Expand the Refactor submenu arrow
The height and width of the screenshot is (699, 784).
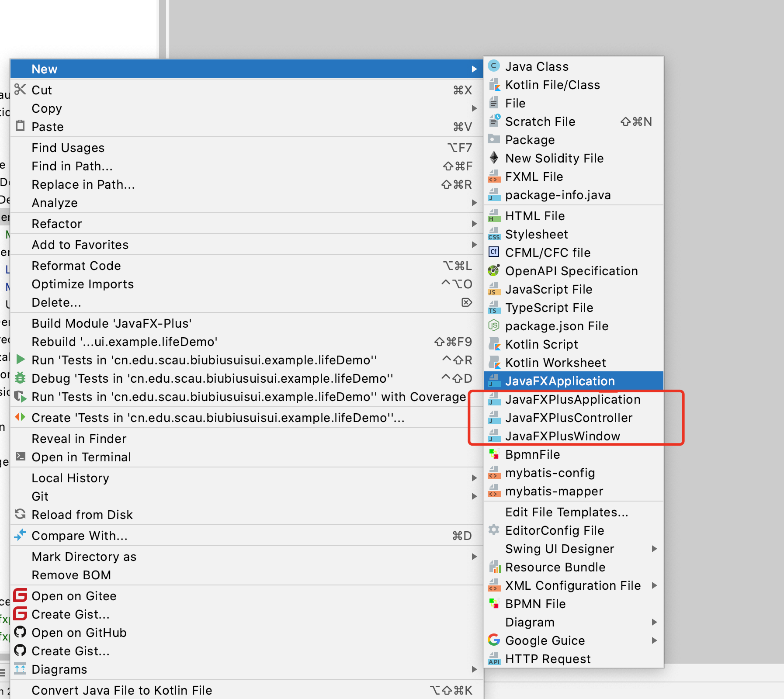pyautogui.click(x=474, y=224)
